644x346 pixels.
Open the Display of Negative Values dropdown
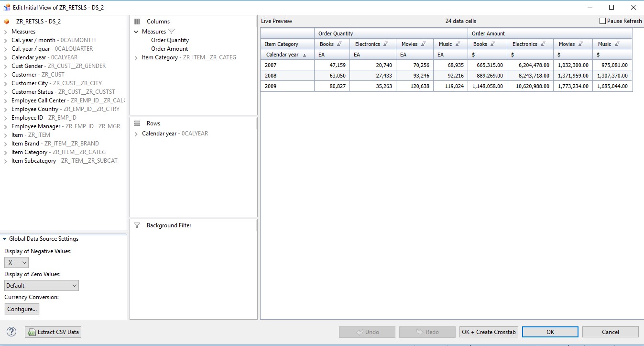point(17,263)
